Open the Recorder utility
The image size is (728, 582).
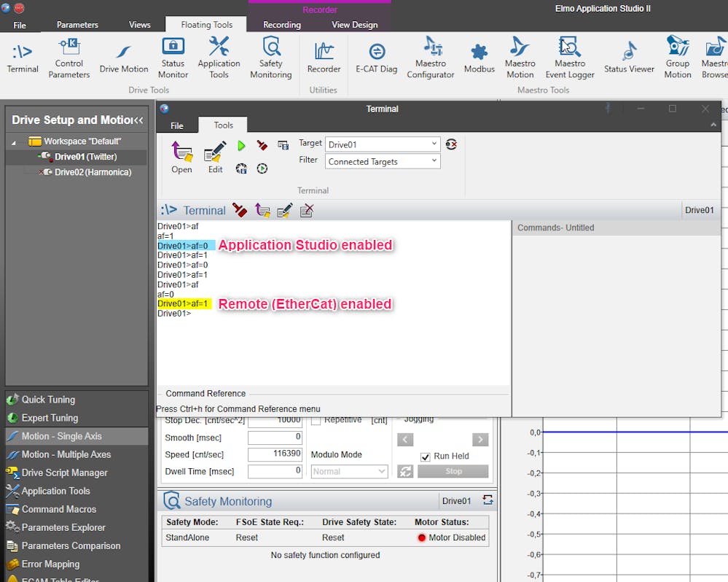[x=324, y=58]
